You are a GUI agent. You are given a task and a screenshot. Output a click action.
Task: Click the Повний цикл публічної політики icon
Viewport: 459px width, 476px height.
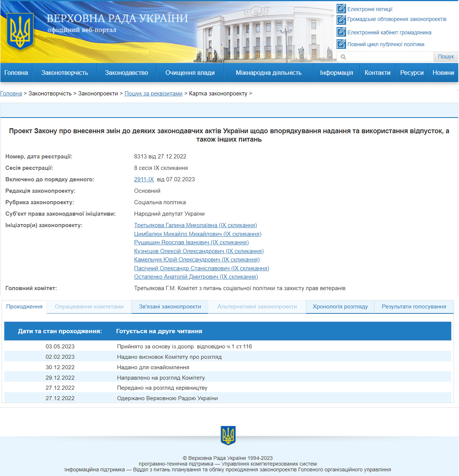(341, 44)
